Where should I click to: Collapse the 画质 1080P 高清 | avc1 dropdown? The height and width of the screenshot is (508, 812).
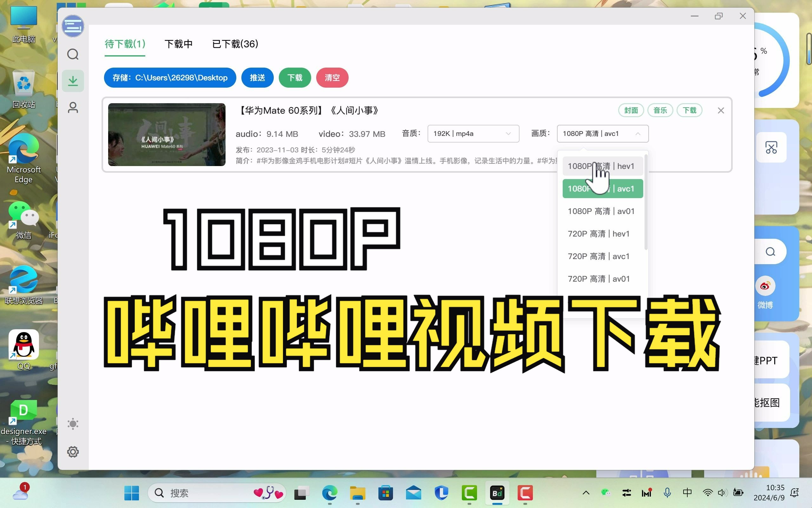coord(603,134)
